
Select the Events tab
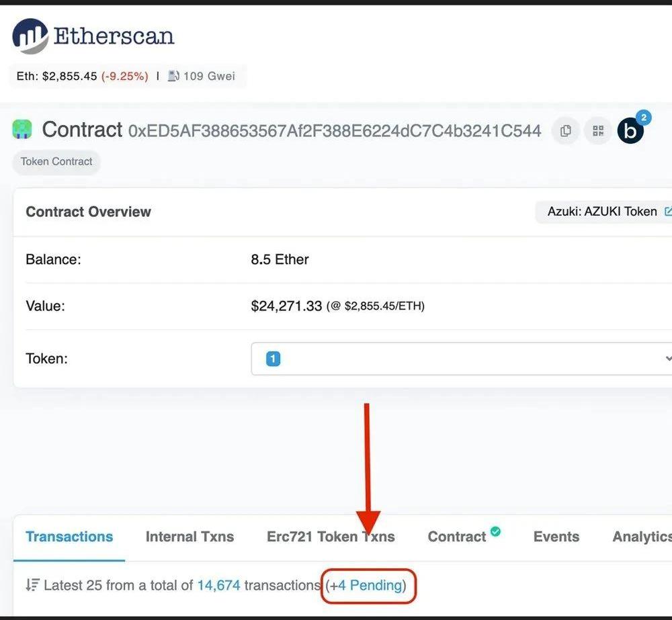click(x=556, y=537)
